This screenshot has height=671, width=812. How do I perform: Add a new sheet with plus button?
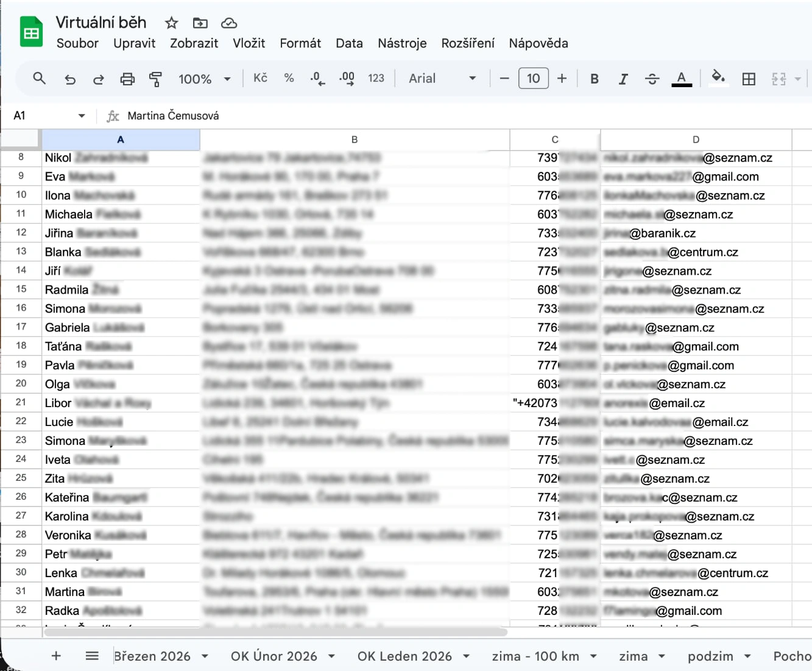tap(56, 656)
